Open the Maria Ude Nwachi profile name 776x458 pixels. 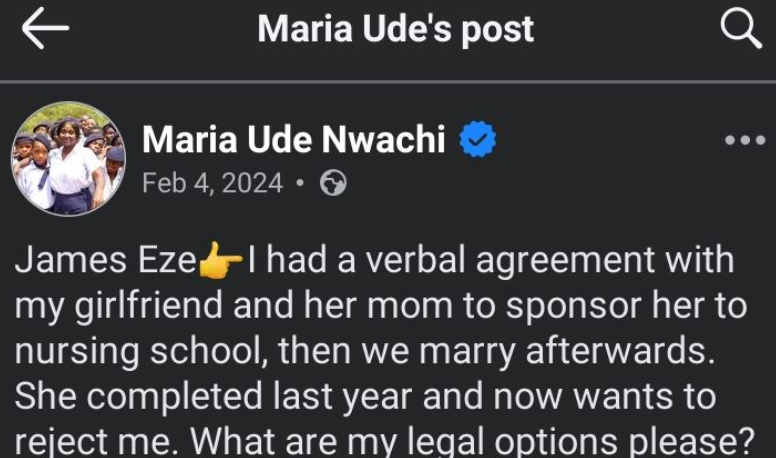pos(294,140)
